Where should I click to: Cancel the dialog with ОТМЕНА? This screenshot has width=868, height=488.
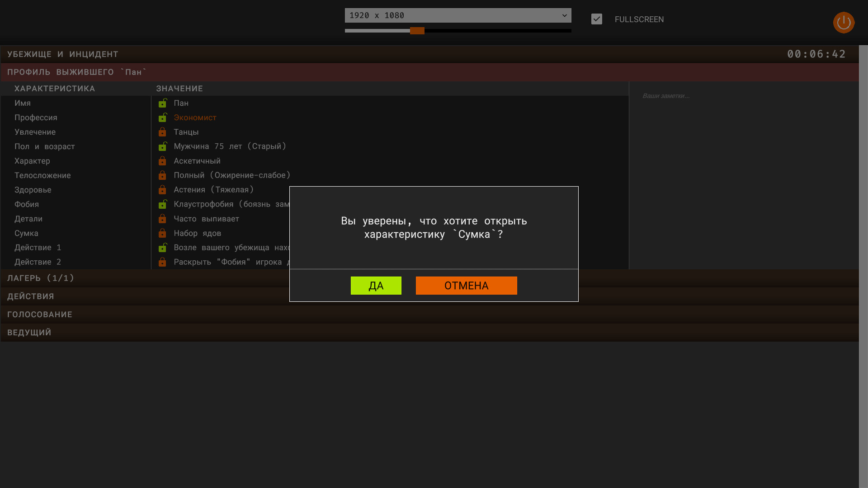pos(466,285)
